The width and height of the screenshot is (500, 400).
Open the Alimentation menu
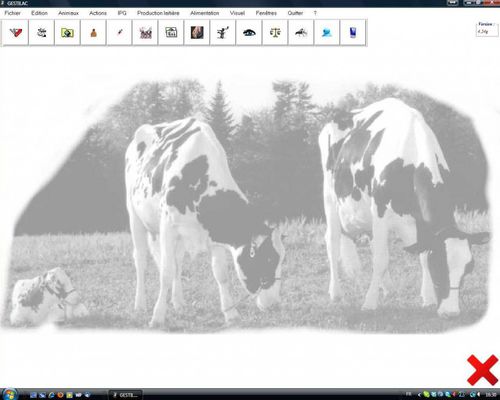(x=204, y=13)
